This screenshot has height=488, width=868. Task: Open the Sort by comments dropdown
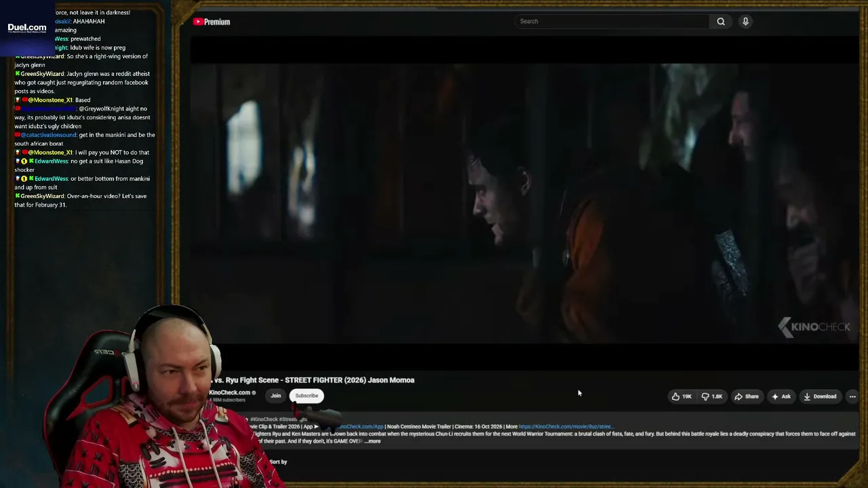[278, 462]
